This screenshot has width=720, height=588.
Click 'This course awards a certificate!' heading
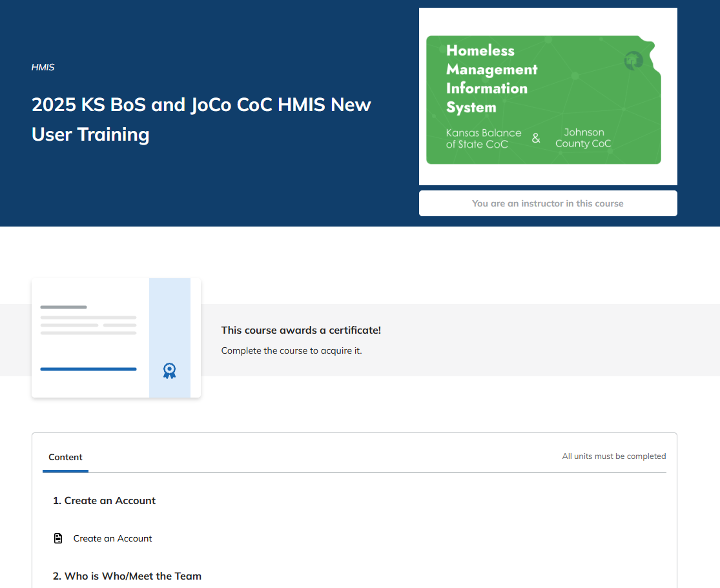click(301, 330)
